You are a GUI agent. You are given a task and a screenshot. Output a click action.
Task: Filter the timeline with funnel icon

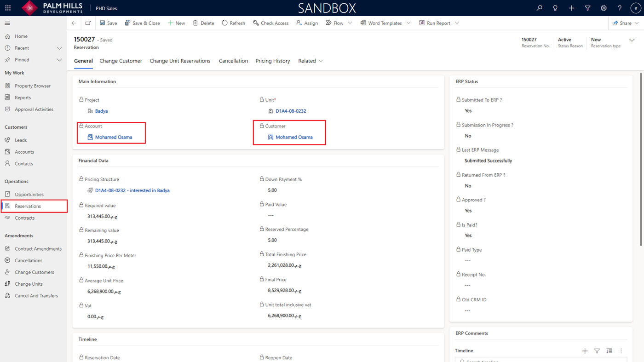tap(597, 351)
